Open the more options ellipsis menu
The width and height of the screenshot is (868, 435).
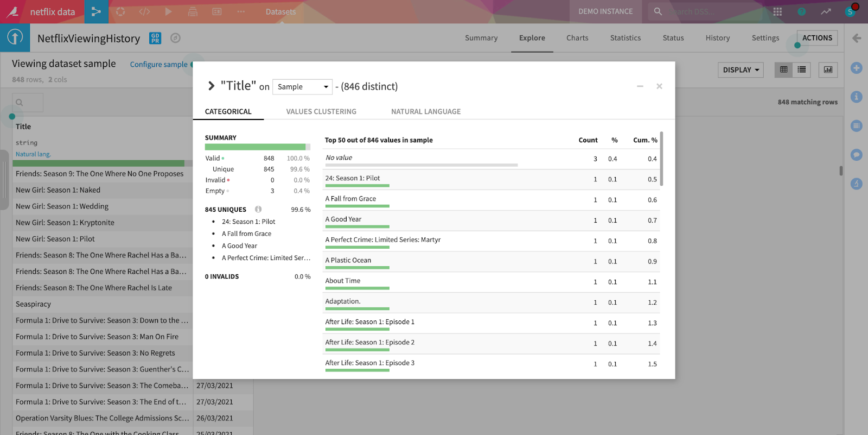click(x=241, y=11)
